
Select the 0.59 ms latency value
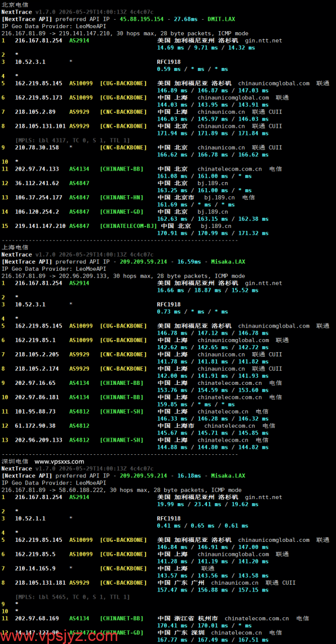(x=169, y=69)
